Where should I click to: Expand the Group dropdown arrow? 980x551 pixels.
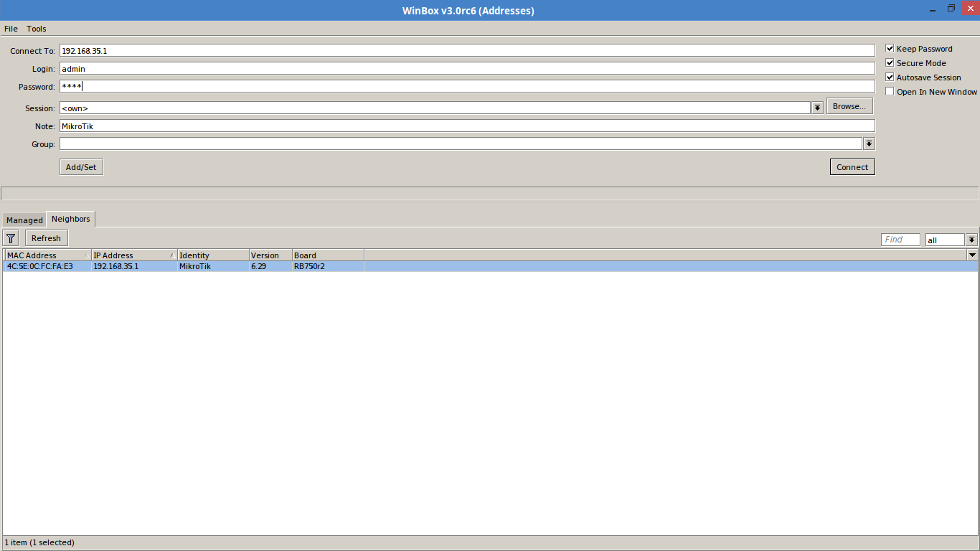pyautogui.click(x=869, y=143)
